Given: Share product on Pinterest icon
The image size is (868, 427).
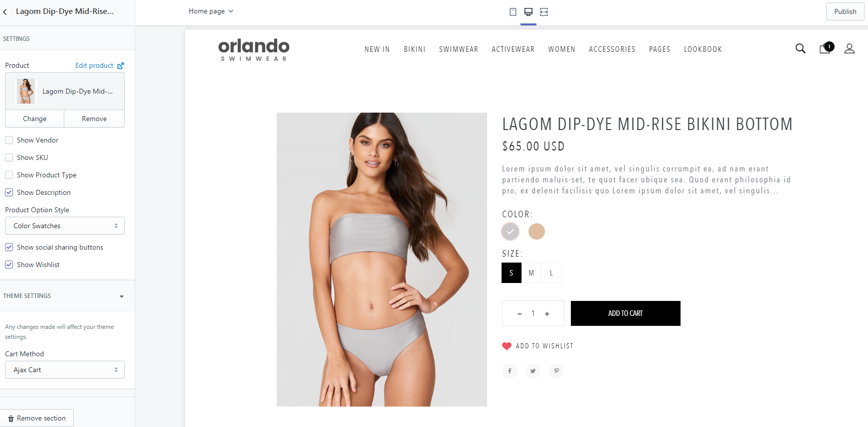Looking at the screenshot, I should tap(556, 371).
